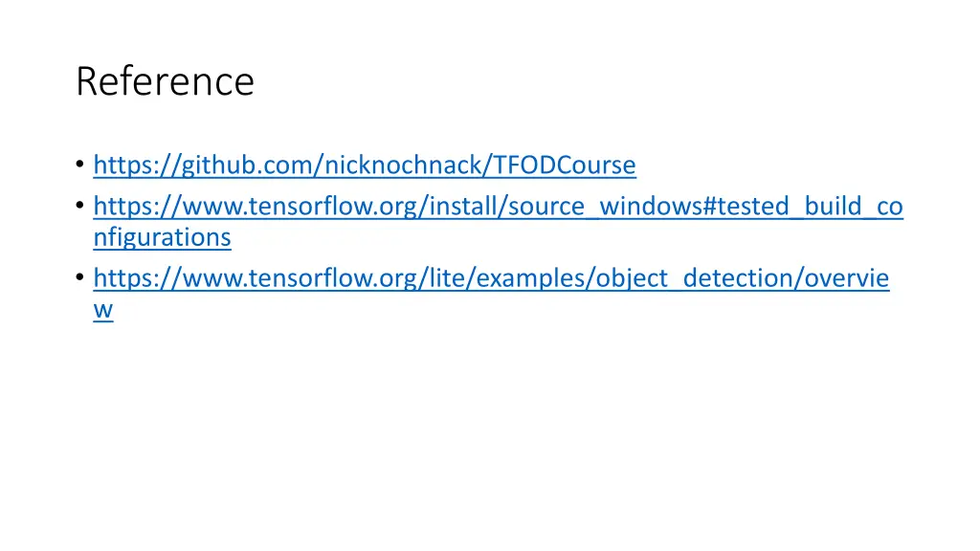
Task: Click 'nicknochnack' in the GitHub URL
Action: 403,165
